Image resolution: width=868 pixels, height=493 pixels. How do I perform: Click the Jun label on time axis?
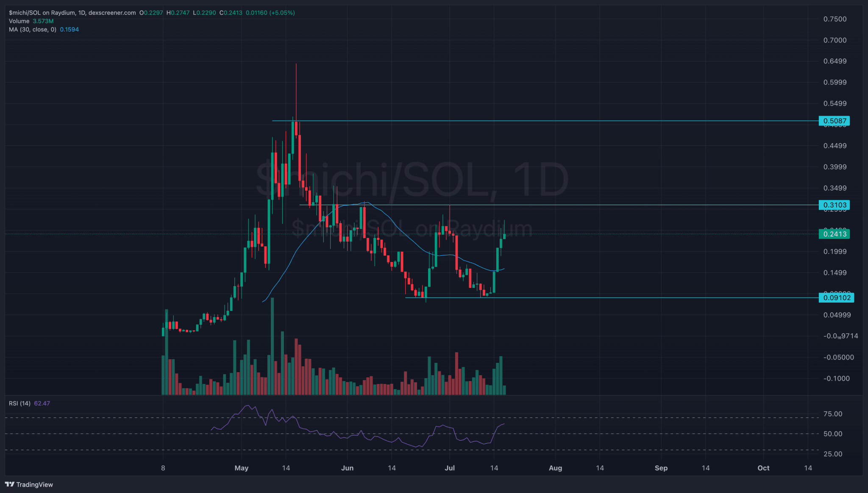click(x=347, y=468)
